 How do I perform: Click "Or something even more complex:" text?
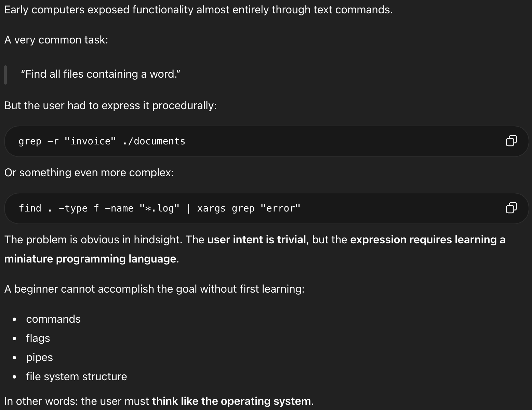click(89, 172)
